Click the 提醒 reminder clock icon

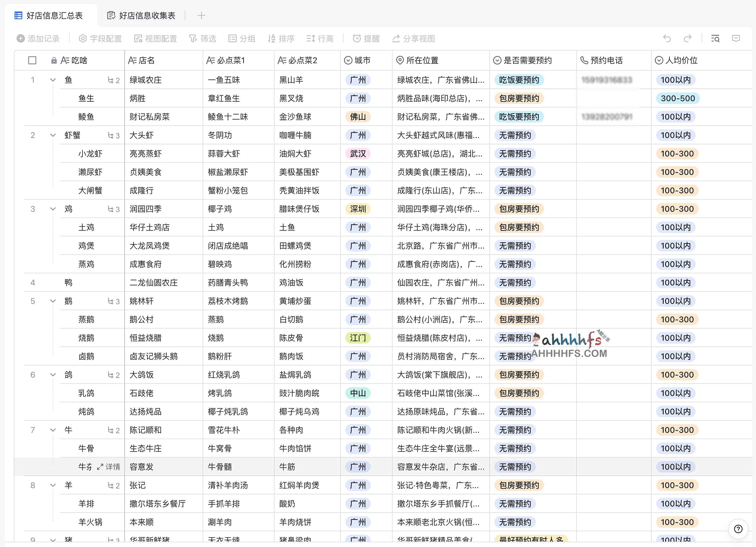point(357,39)
